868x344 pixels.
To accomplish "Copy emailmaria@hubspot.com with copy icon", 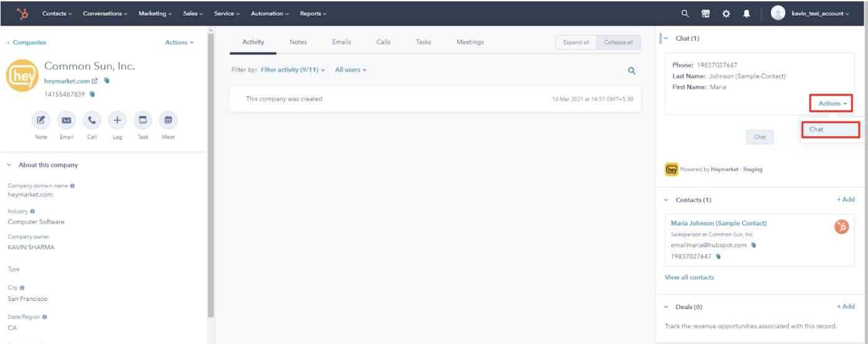I will (x=753, y=245).
